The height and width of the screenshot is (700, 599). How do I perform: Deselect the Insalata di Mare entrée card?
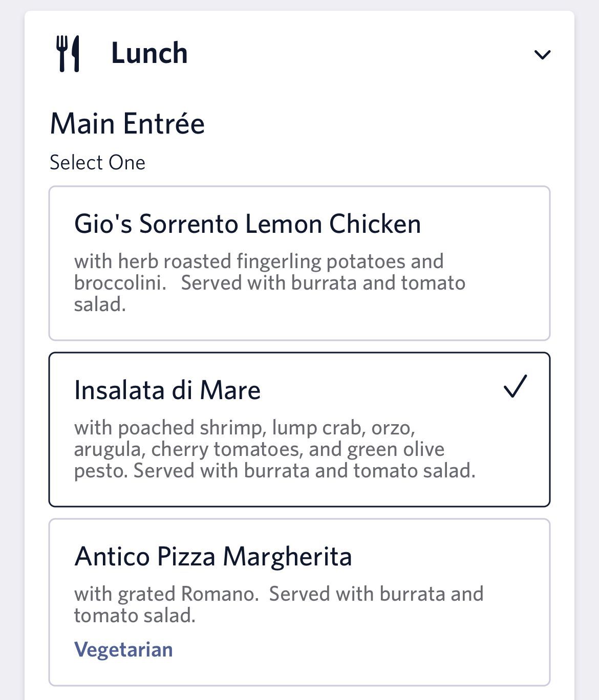point(299,429)
